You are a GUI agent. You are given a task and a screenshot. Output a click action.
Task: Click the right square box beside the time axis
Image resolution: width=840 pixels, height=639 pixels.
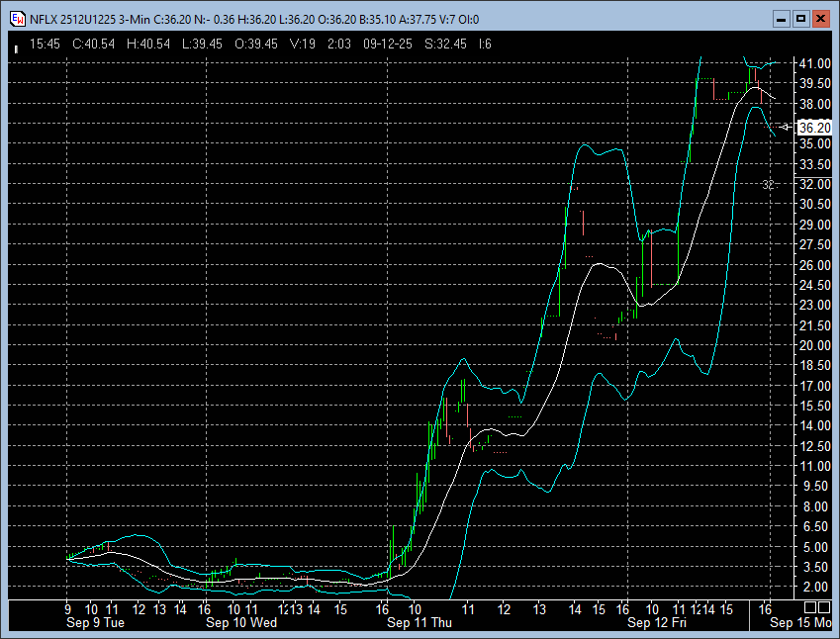[824, 607]
